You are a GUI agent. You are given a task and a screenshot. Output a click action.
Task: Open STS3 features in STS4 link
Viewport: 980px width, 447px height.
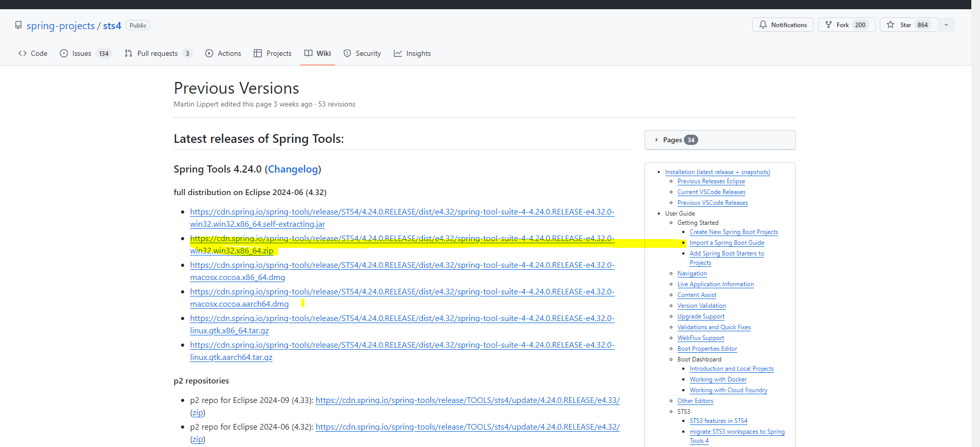(x=718, y=421)
